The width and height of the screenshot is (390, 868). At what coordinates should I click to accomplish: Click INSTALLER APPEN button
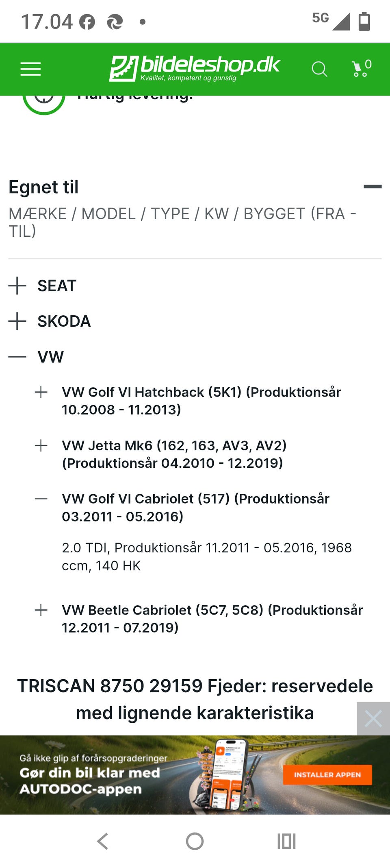click(327, 775)
